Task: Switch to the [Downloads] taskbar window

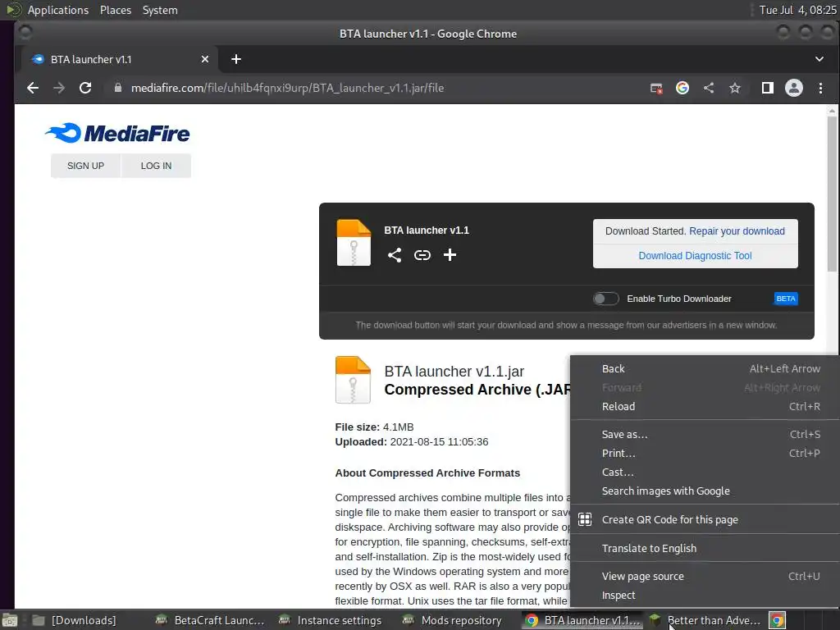Action: click(x=75, y=620)
